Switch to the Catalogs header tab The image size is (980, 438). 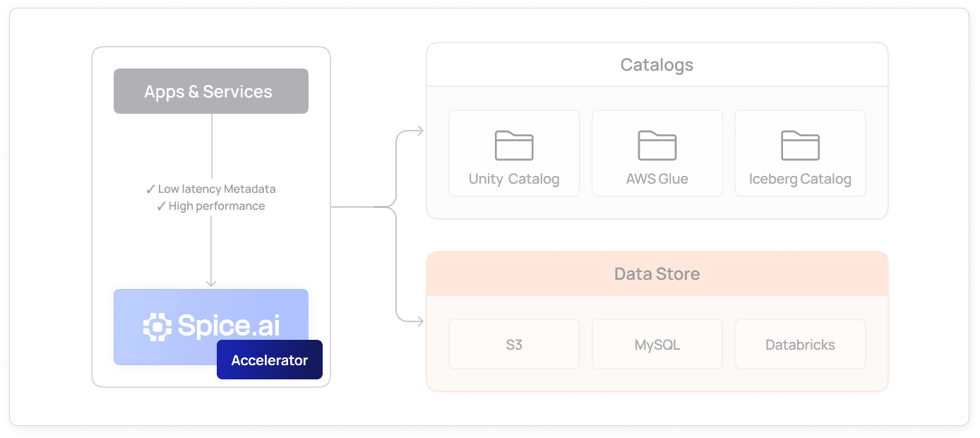pos(656,64)
